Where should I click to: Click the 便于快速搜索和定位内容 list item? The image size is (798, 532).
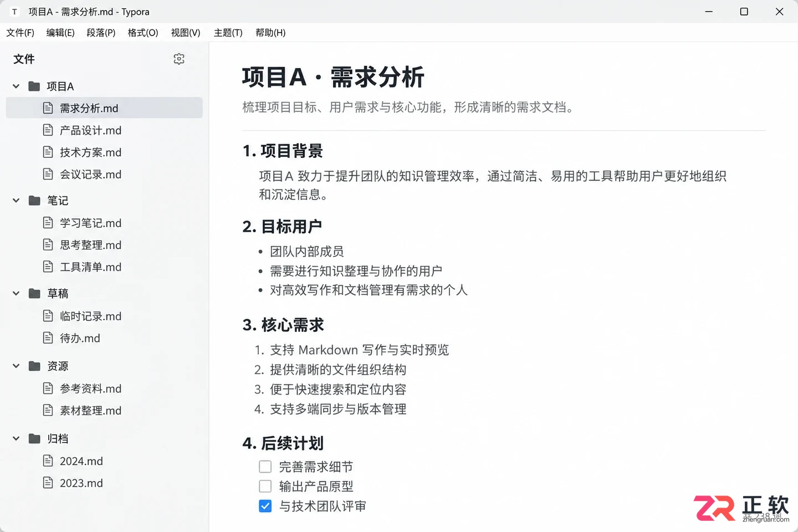338,389
